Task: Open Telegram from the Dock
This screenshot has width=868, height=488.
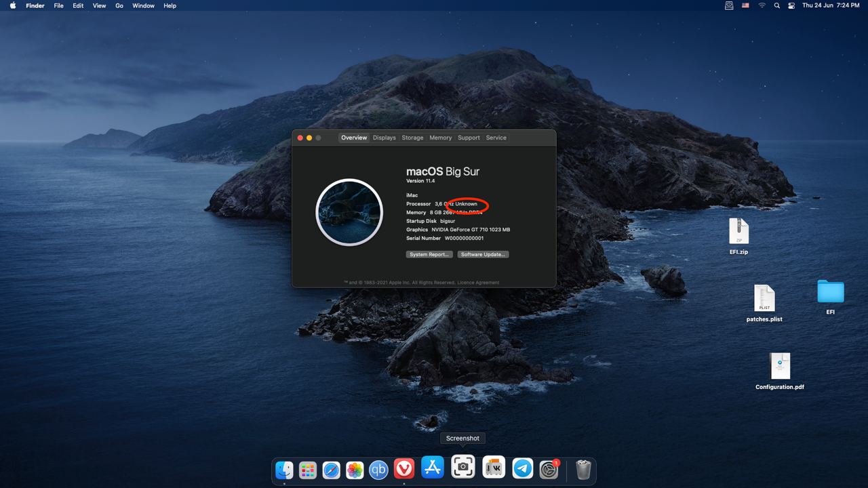Action: (523, 469)
